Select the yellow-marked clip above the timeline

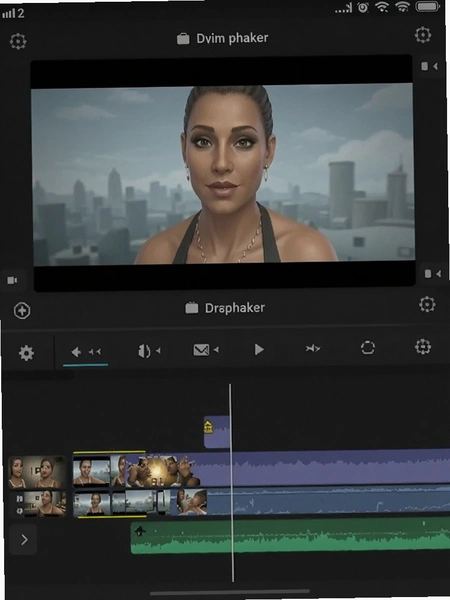pos(217,432)
